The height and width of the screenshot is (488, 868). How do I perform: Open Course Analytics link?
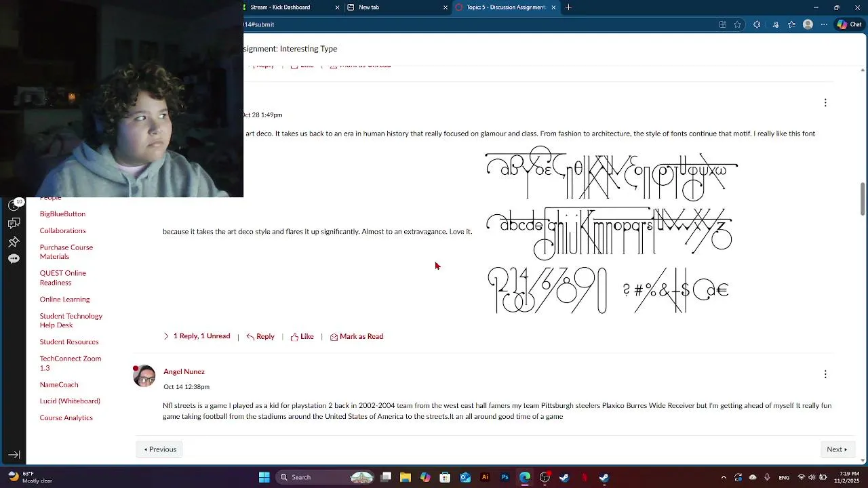pos(66,418)
